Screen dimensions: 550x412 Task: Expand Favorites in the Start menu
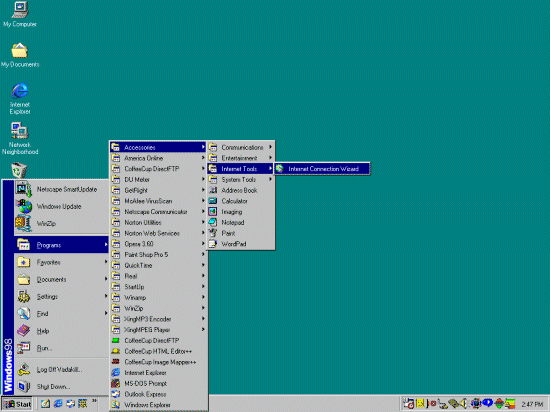(x=62, y=262)
